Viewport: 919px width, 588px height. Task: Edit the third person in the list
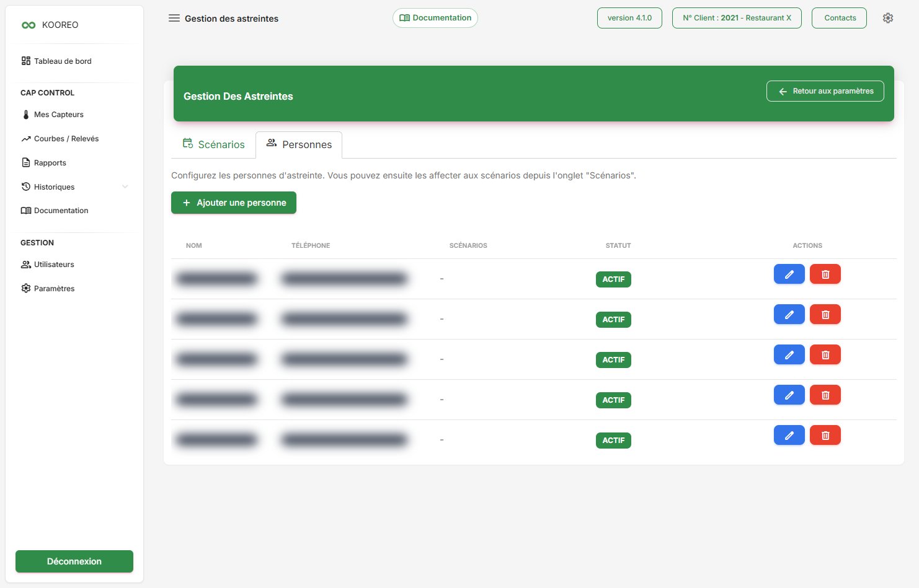pyautogui.click(x=789, y=354)
